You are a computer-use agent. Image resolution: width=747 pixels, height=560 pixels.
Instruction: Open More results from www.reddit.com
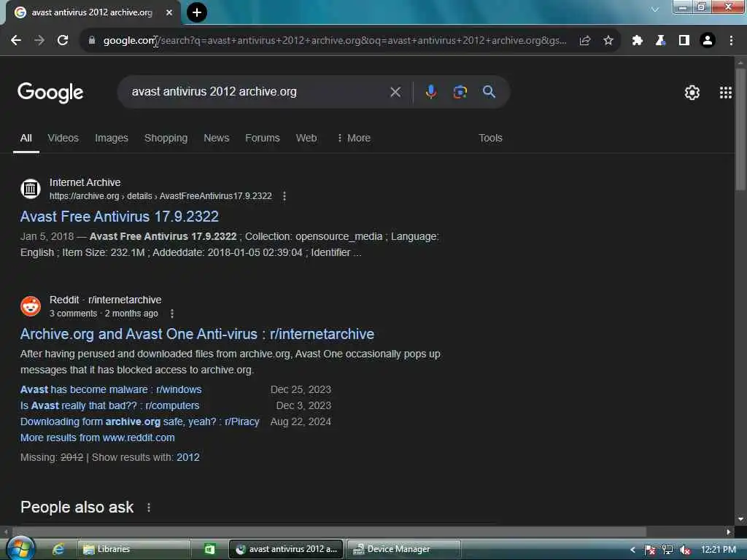(x=98, y=437)
